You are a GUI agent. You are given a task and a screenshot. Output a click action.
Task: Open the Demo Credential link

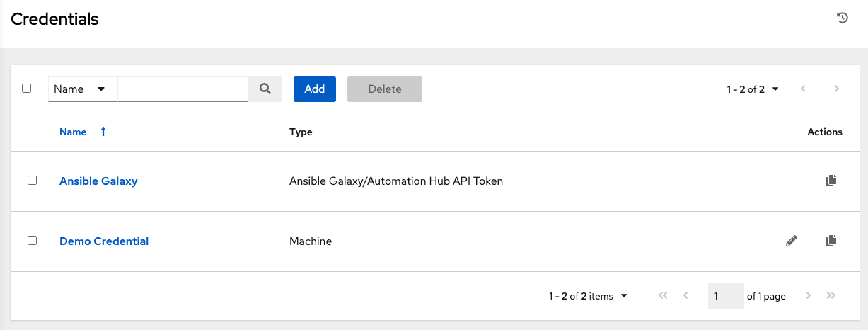tap(104, 241)
